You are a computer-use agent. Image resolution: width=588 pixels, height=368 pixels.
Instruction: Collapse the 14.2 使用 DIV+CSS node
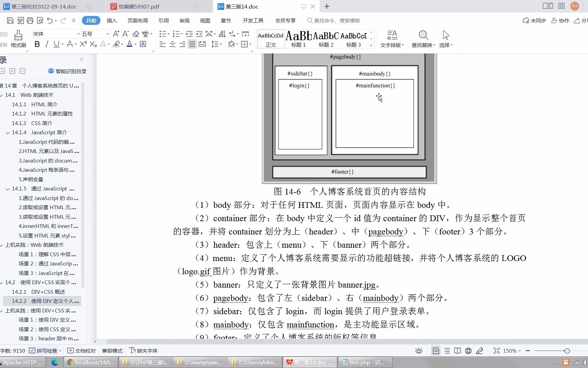pyautogui.click(x=2, y=282)
